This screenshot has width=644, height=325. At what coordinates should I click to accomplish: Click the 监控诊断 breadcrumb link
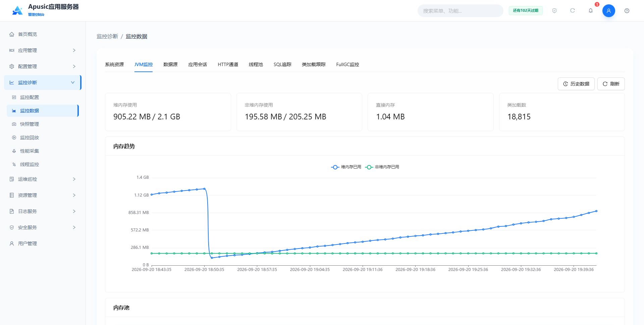tap(107, 36)
